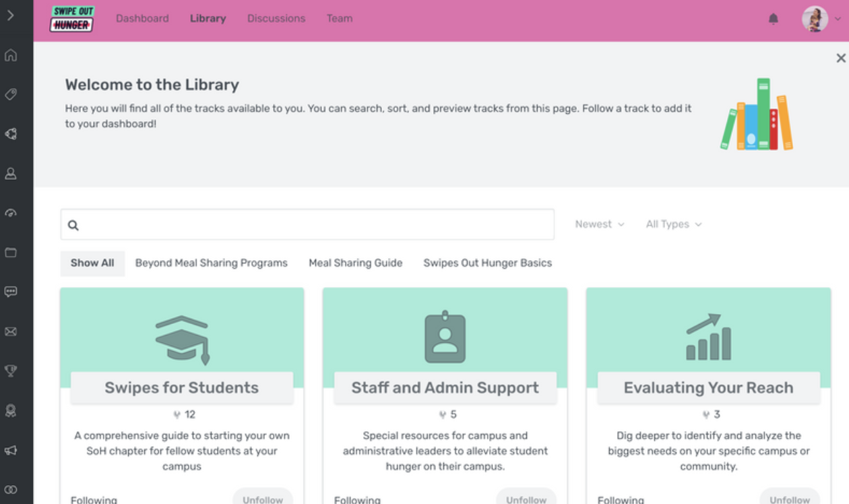Filter by Meal Sharing Guide
This screenshot has width=849, height=504.
coord(356,263)
